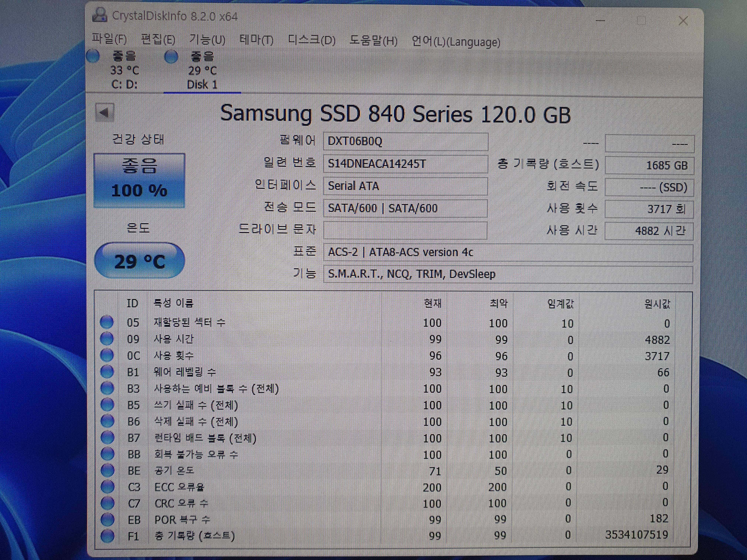Select the POR 복구 수 row name
The image size is (747, 560).
click(x=182, y=519)
